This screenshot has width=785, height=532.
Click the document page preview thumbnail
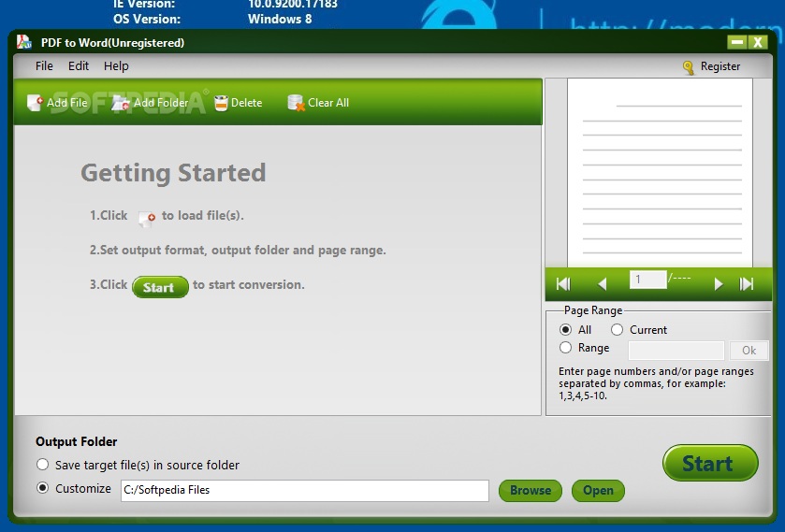[660, 173]
